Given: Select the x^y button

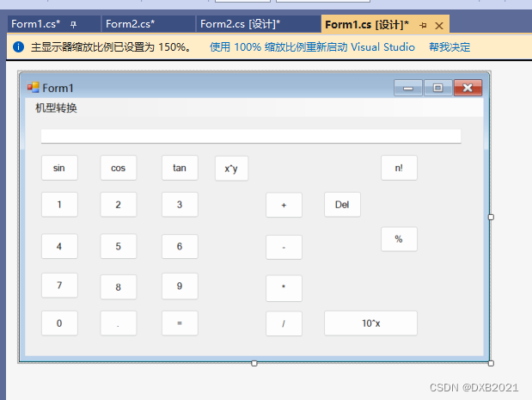Looking at the screenshot, I should [x=231, y=169].
